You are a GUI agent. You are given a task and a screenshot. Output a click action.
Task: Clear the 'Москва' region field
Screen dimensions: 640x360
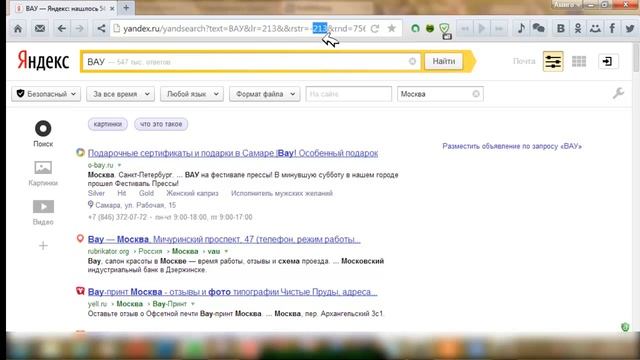coord(476,94)
